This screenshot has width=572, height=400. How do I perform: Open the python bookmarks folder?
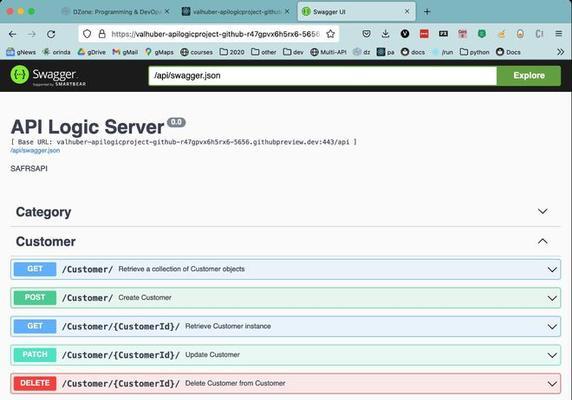475,52
